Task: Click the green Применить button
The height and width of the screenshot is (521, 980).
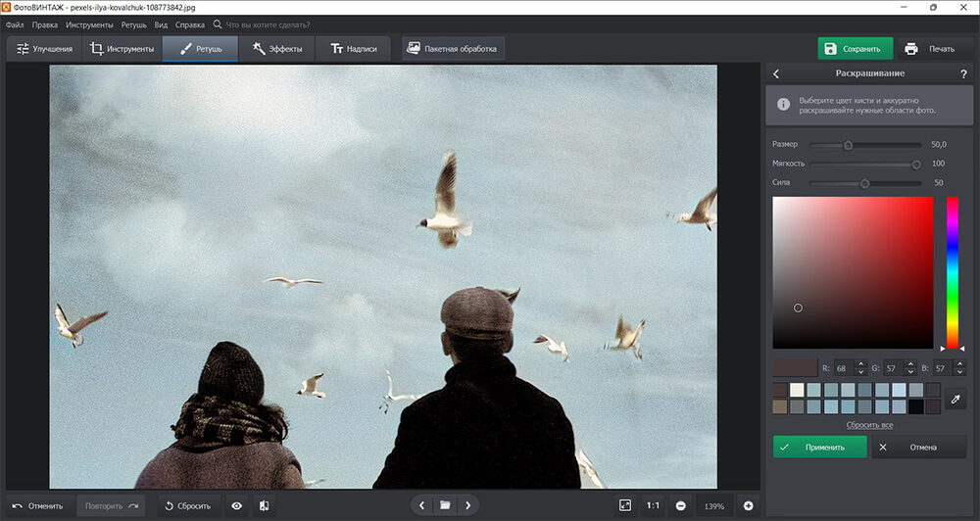Action: pos(820,447)
